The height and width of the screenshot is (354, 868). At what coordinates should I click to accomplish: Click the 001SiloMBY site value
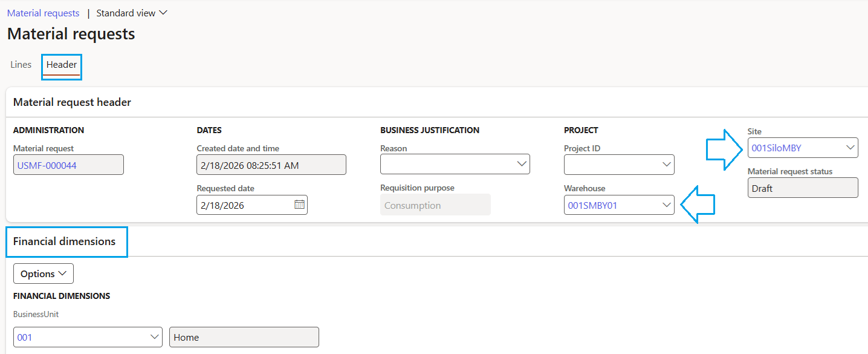coord(777,148)
